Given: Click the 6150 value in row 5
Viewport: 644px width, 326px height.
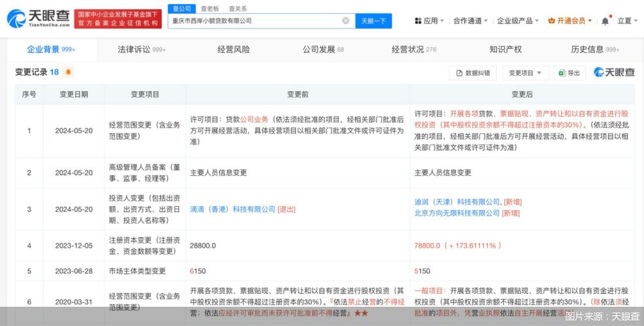Looking at the screenshot, I should (x=198, y=271).
